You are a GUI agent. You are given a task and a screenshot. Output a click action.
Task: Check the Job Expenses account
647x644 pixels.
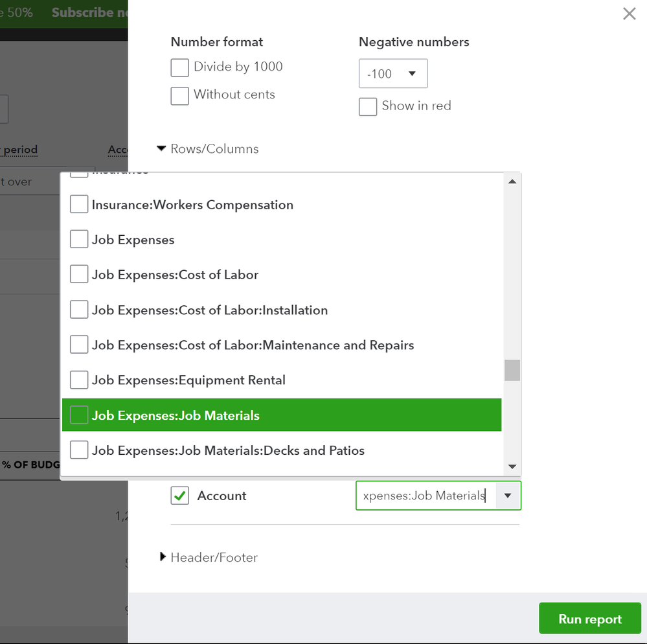pyautogui.click(x=79, y=240)
